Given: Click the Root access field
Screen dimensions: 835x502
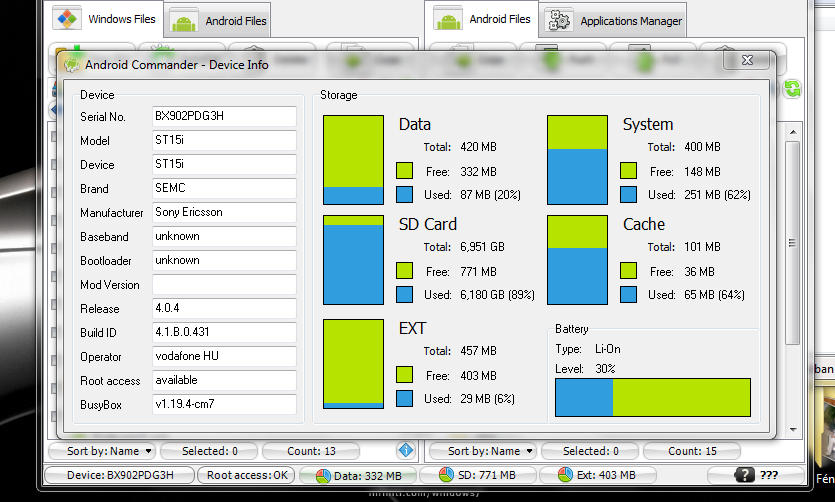Looking at the screenshot, I should coord(224,380).
